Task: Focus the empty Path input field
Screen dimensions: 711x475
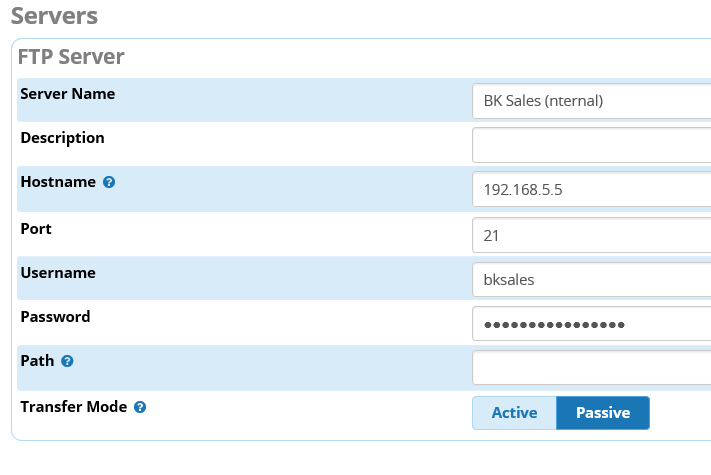Action: (x=591, y=368)
